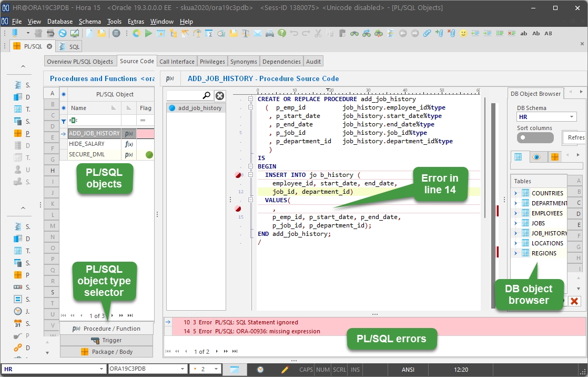The height and width of the screenshot is (377, 588).
Task: Click the green Run/Execute play icon
Action: click(148, 33)
